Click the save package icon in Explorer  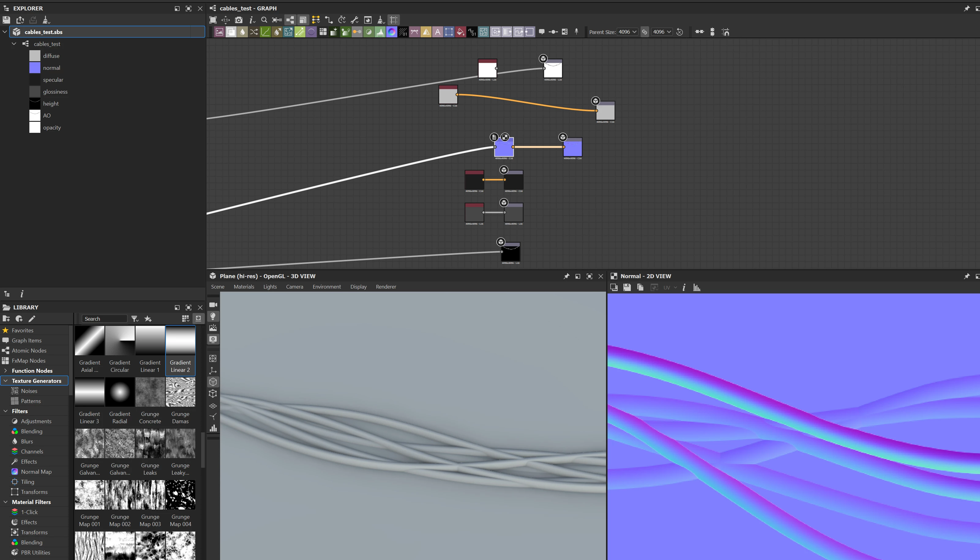point(6,20)
